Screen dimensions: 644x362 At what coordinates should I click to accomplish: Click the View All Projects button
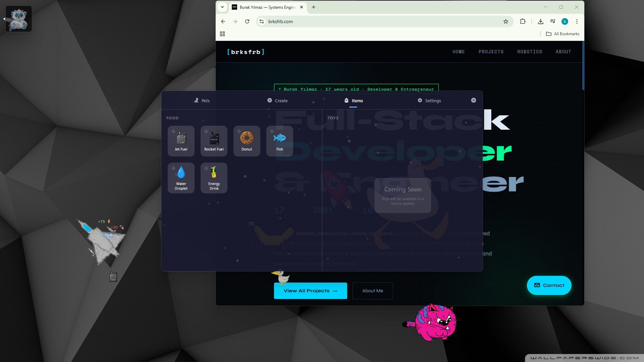[x=311, y=291]
